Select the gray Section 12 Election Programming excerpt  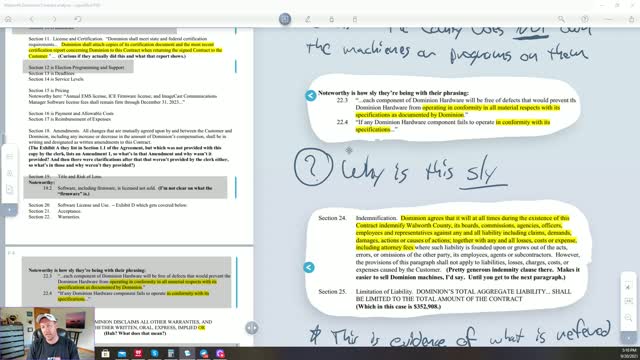78,67
